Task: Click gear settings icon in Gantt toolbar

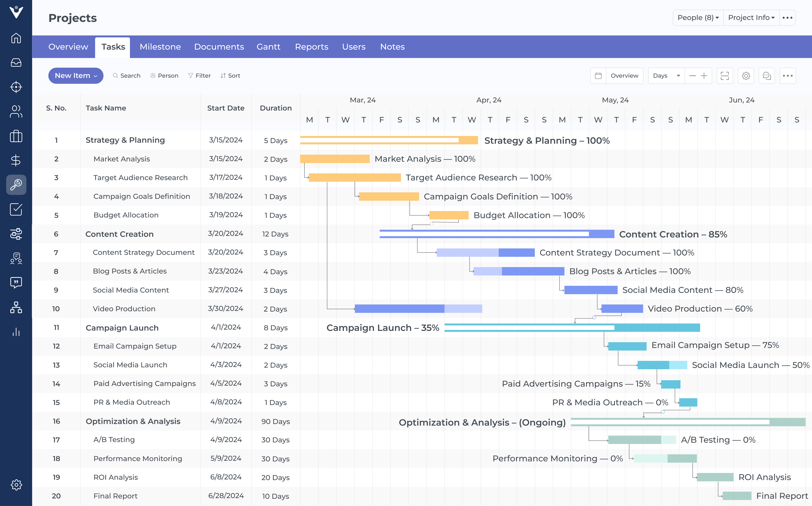Action: tap(746, 76)
